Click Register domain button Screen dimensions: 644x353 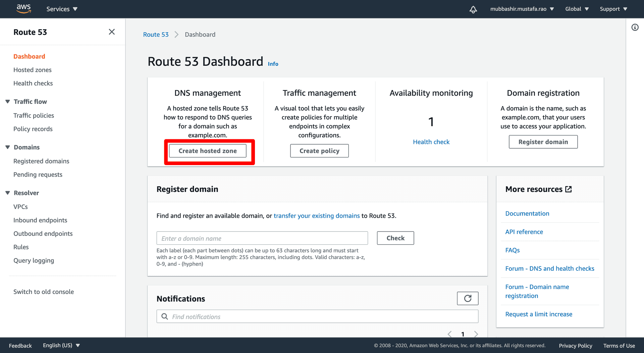coord(543,142)
